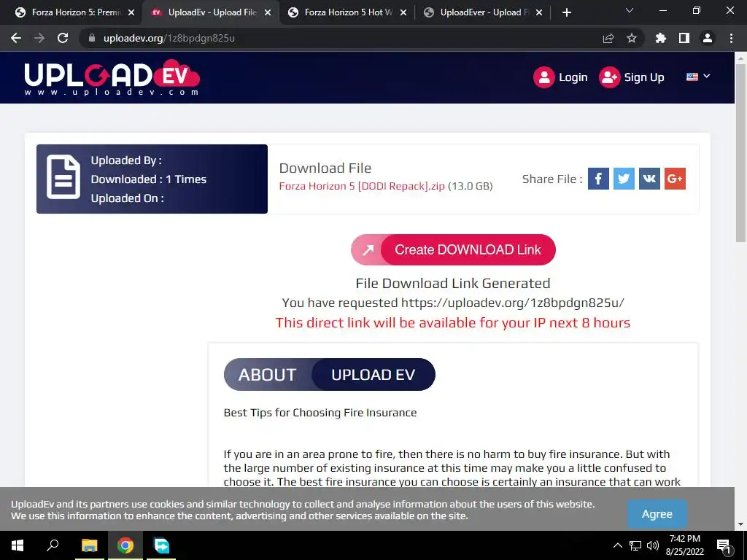Open Forza Horizon 5 DODI Repack zip link
The width and height of the screenshot is (747, 560).
point(362,186)
